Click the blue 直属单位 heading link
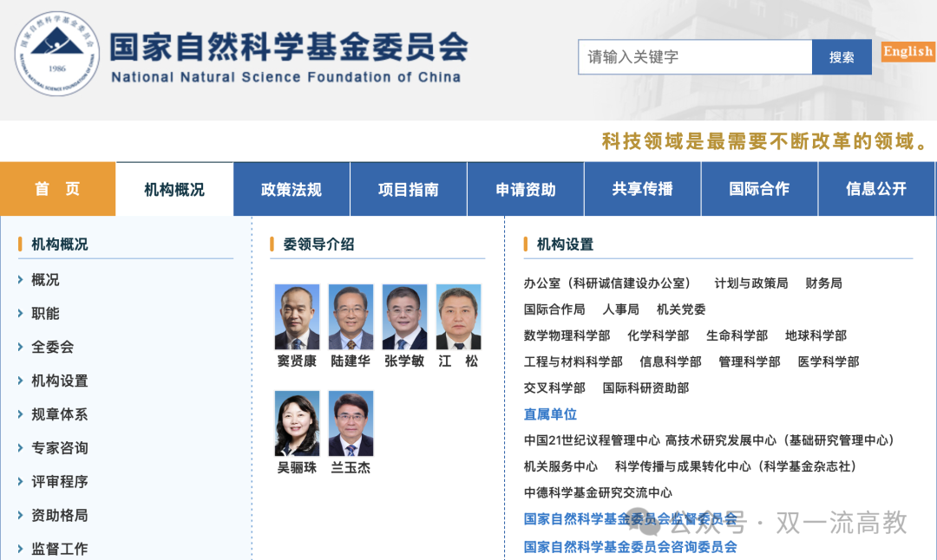This screenshot has width=937, height=560. point(550,414)
